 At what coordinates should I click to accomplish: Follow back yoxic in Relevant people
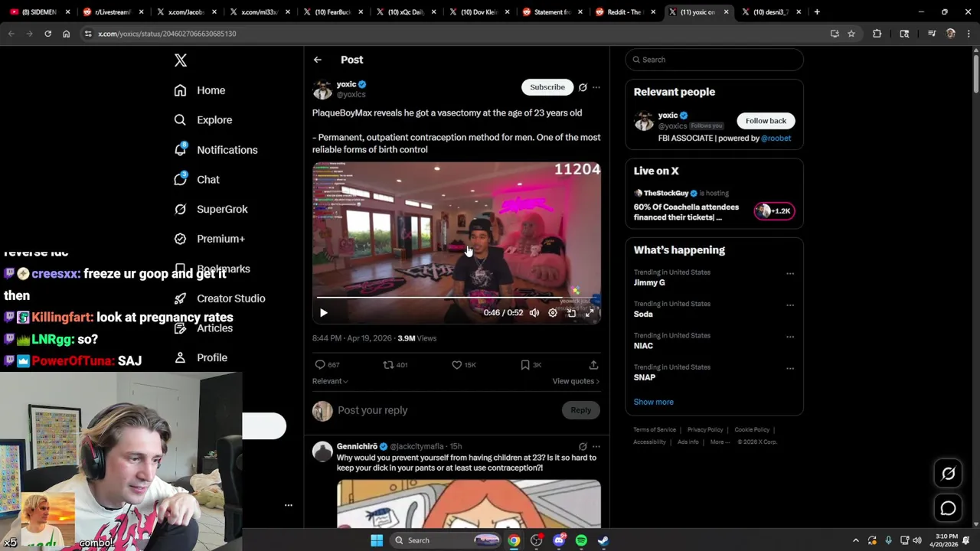[x=766, y=121]
